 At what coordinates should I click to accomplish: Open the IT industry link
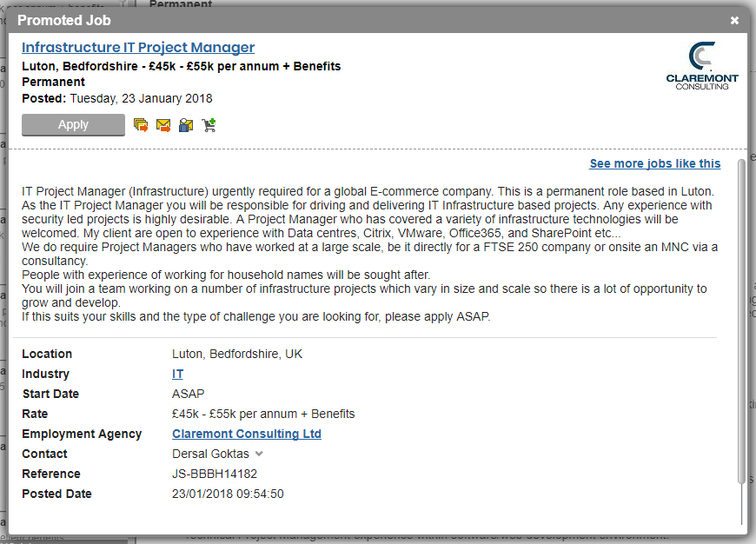(177, 374)
